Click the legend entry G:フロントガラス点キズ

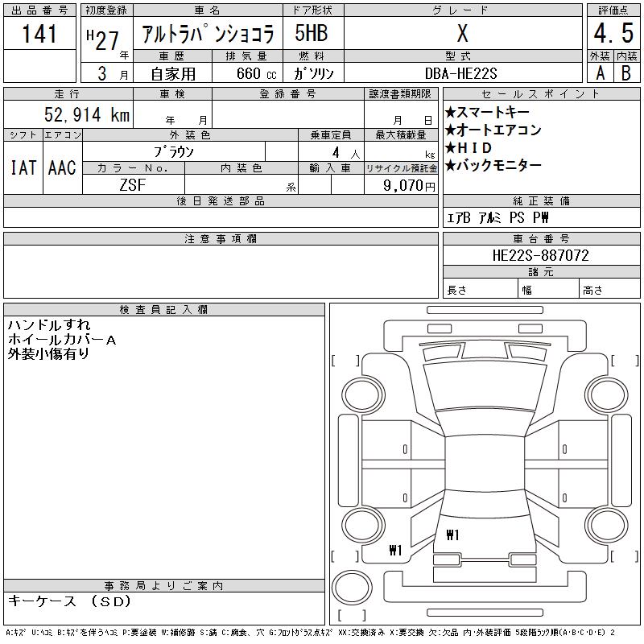click(300, 633)
